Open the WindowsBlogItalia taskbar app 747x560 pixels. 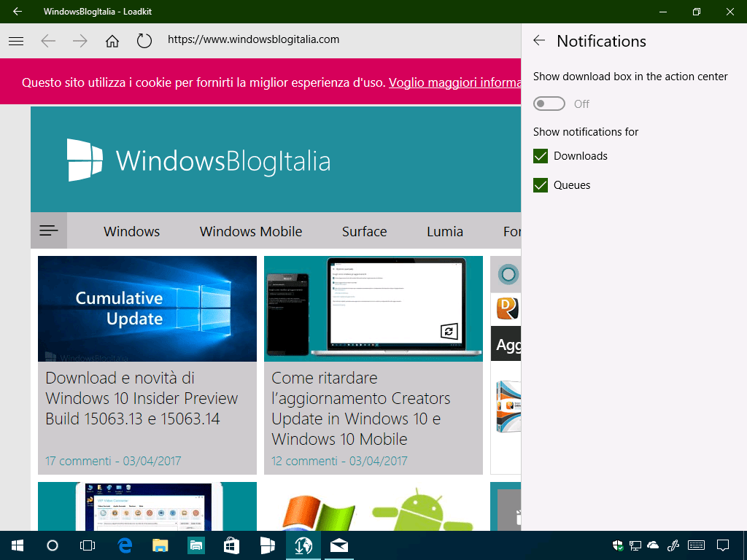coord(267,545)
